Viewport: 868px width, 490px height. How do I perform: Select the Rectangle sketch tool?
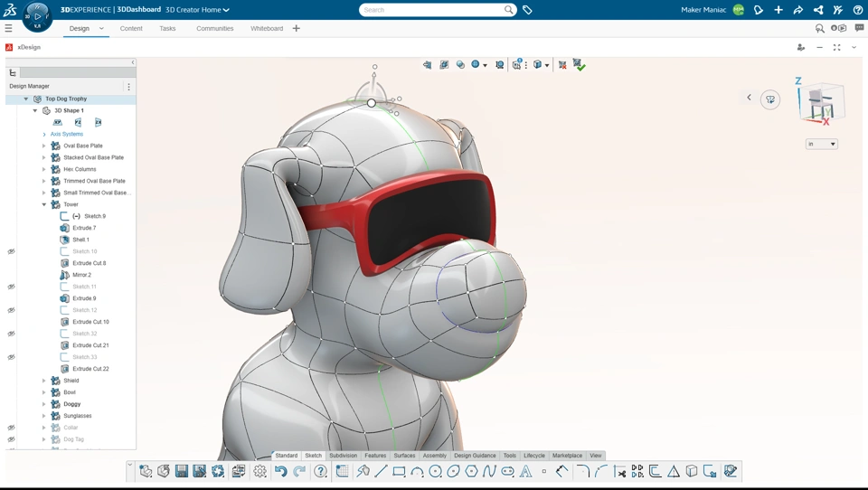(x=399, y=471)
